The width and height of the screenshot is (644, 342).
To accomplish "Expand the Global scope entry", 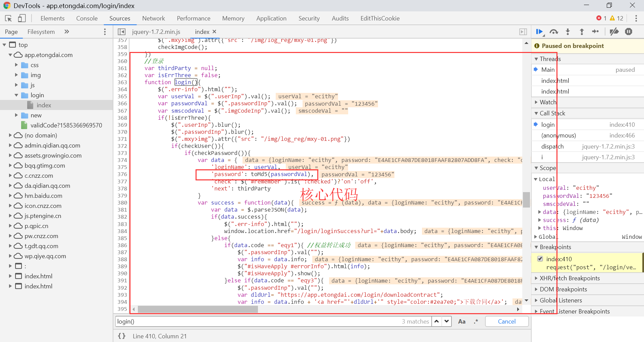I will pos(536,237).
